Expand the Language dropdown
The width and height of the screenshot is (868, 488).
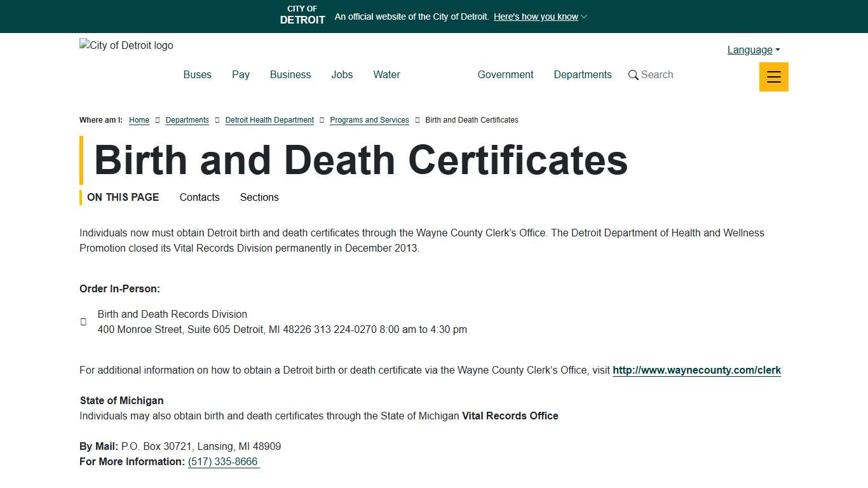tap(752, 50)
